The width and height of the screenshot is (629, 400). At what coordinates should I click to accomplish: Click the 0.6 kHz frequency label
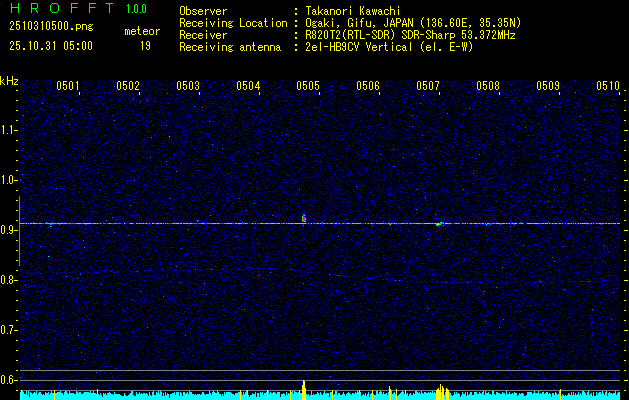(x=8, y=380)
